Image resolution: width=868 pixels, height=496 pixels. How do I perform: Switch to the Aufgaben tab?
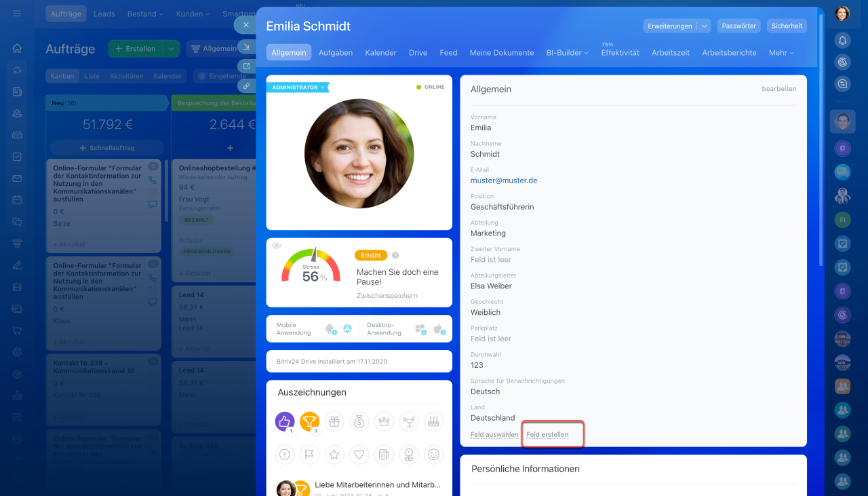click(335, 52)
